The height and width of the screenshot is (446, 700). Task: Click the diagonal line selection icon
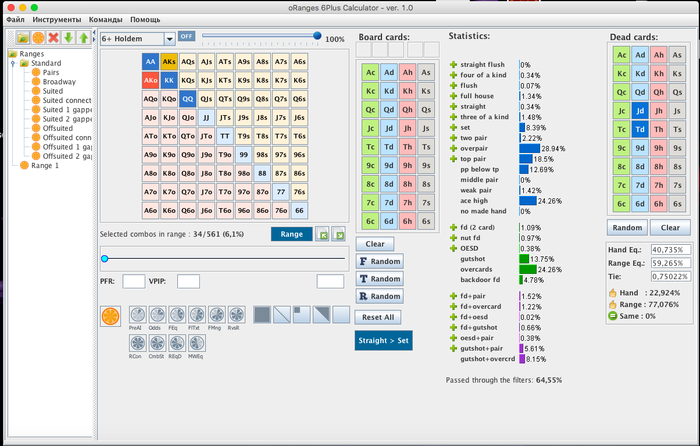pos(282,315)
